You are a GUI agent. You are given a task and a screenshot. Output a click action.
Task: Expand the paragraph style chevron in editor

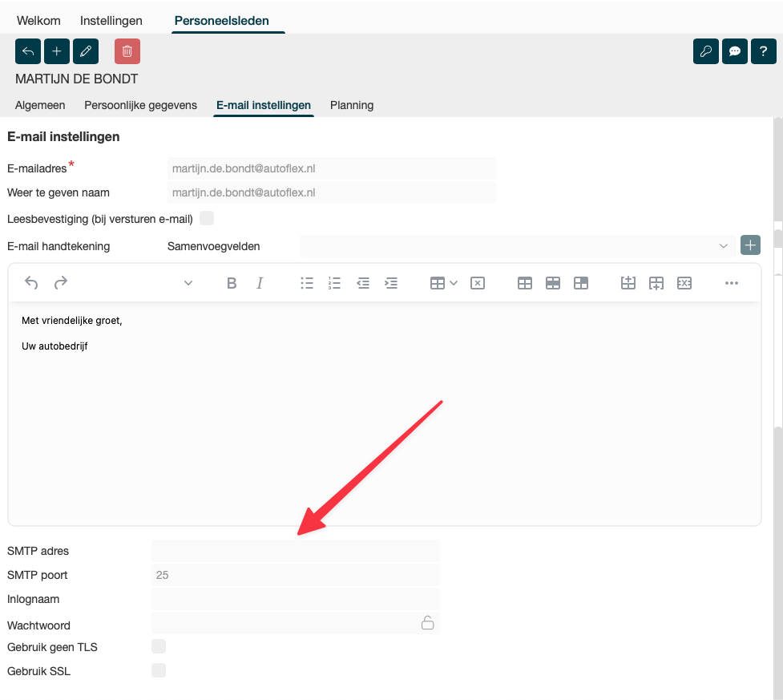point(188,283)
